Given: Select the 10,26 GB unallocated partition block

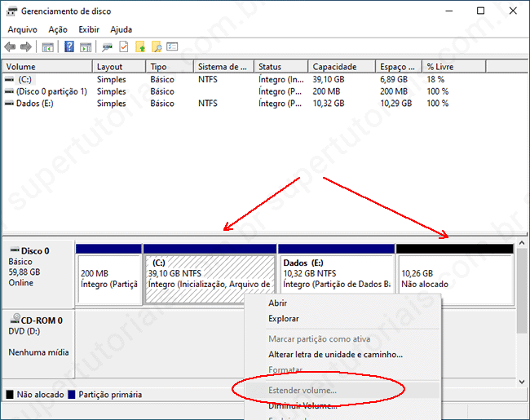Looking at the screenshot, I should [x=454, y=279].
